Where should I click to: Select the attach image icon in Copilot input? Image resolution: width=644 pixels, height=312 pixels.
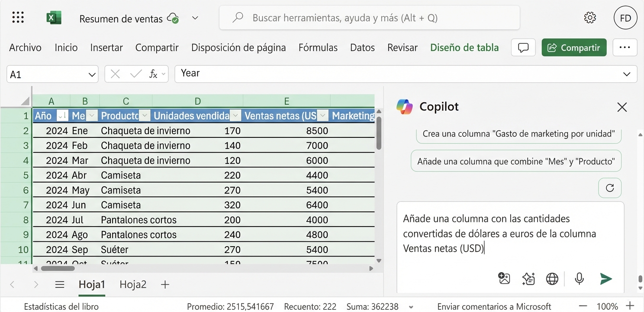(x=504, y=279)
